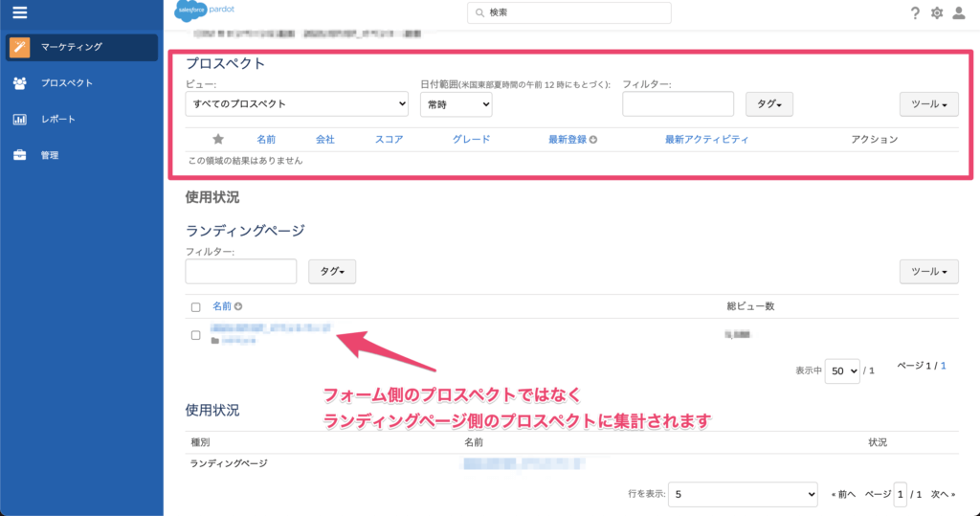Click the admin briefcase icon in sidebar
This screenshot has height=516, width=980.
click(x=19, y=155)
